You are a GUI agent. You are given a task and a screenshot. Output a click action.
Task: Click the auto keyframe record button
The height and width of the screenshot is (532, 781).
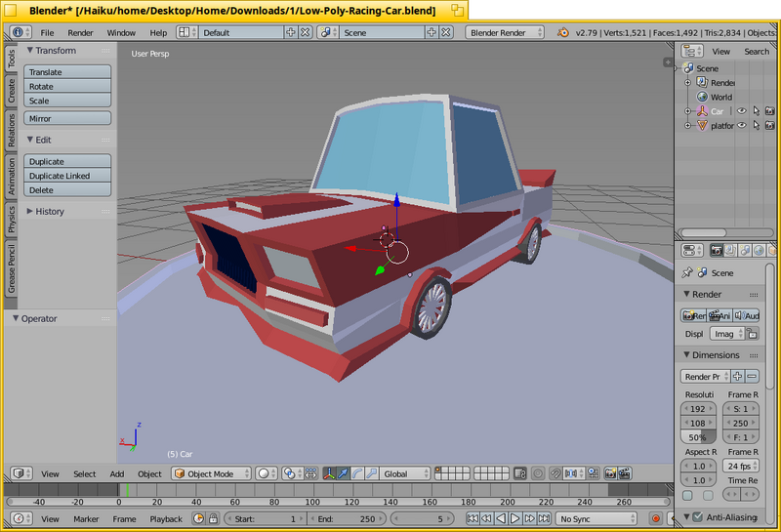pyautogui.click(x=656, y=519)
